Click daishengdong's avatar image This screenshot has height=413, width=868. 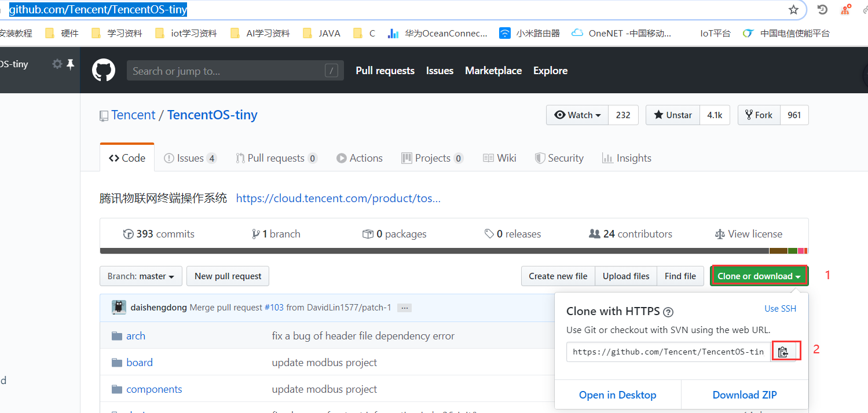click(x=119, y=308)
